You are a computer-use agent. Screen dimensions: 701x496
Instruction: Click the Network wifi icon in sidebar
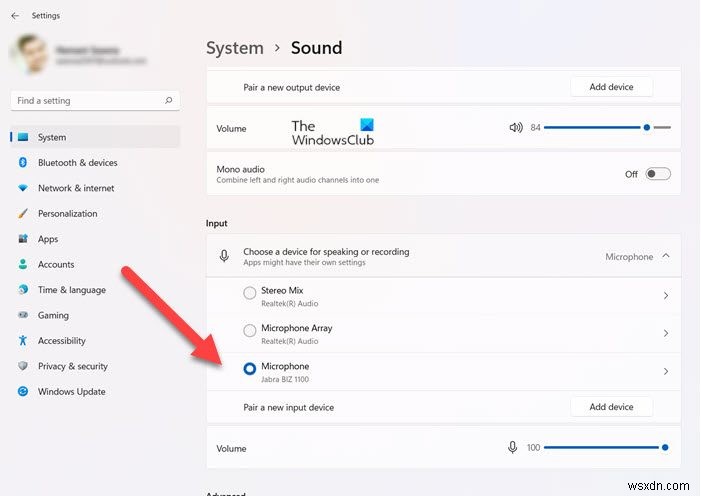pos(23,188)
